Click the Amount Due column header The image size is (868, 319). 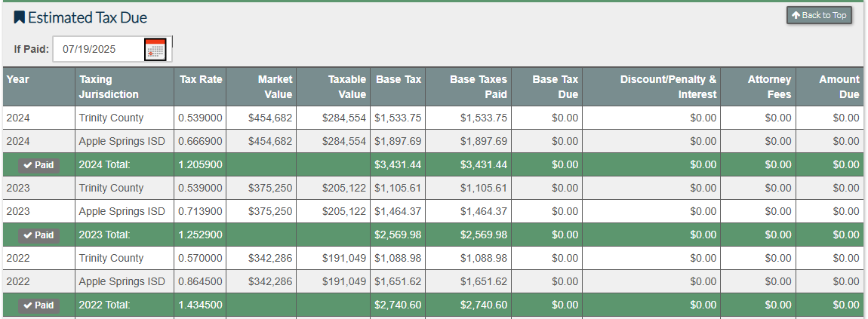[x=839, y=87]
